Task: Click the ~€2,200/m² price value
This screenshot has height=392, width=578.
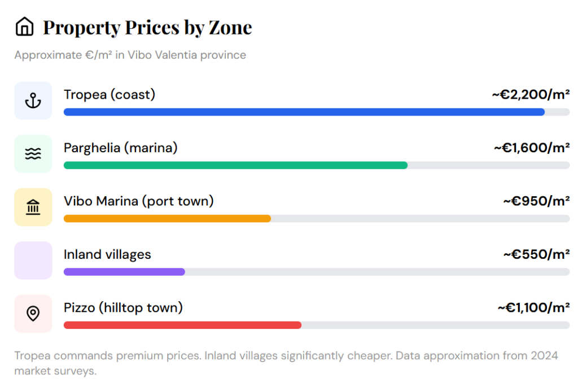Action: 531,95
